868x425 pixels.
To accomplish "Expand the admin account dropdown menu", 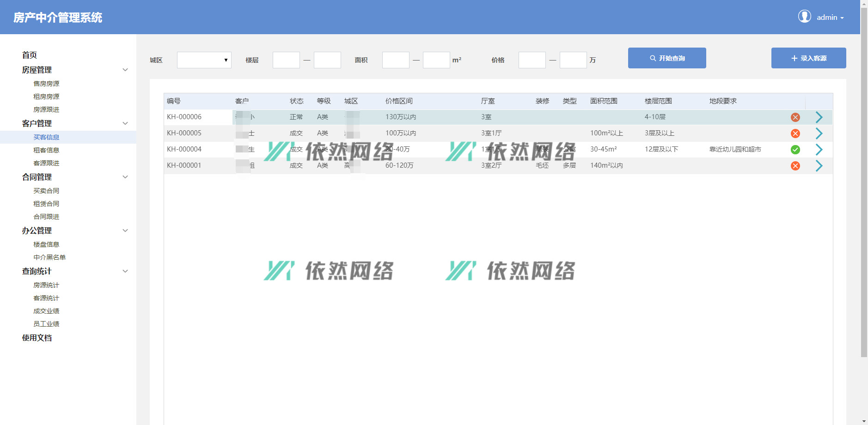I will (x=830, y=18).
